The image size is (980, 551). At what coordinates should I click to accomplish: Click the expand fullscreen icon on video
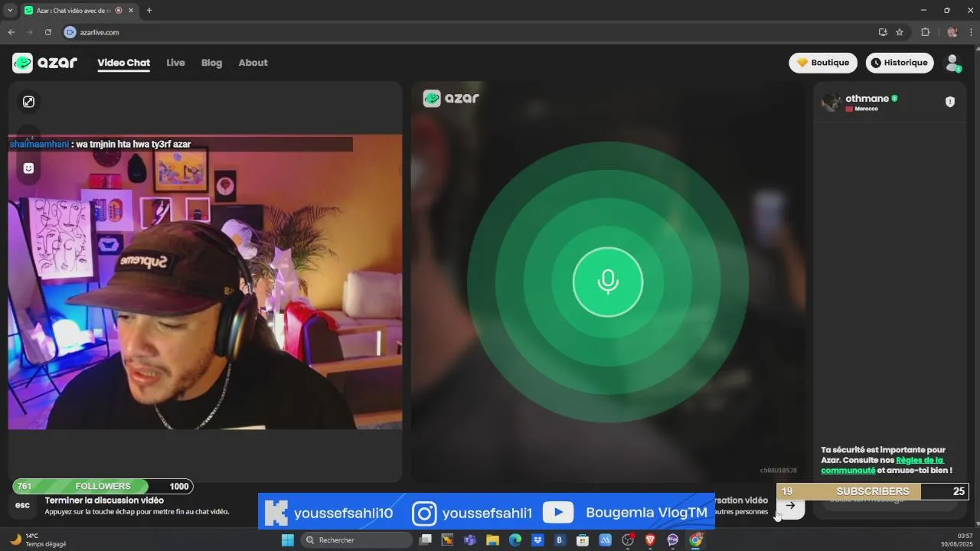click(x=28, y=102)
